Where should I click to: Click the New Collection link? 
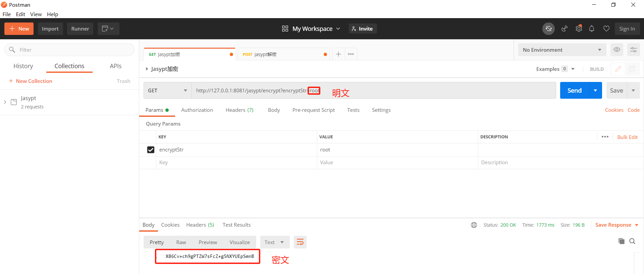coord(31,81)
